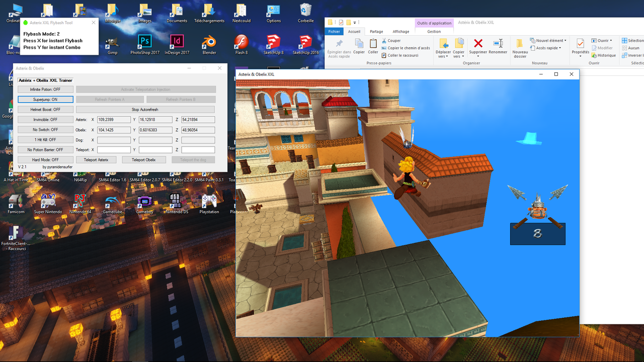Open the SketchUp 2016 desktop icon
The image size is (644, 362).
click(305, 45)
